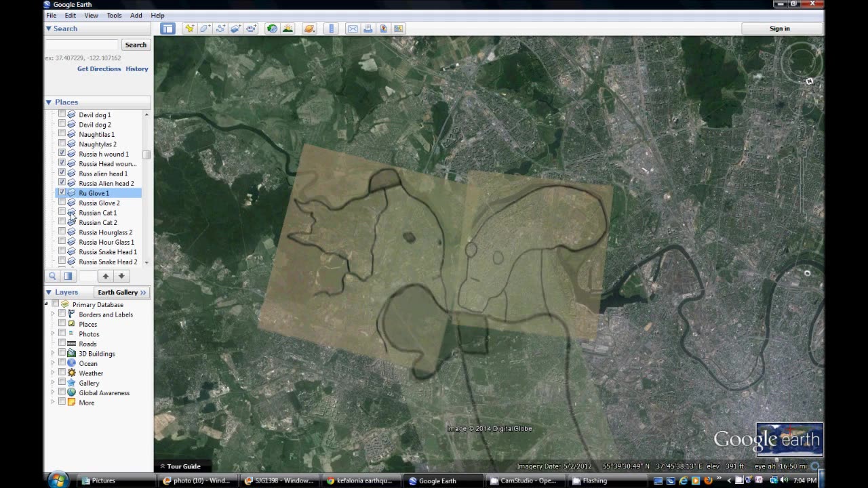Click the Save Image icon
The image size is (868, 488).
click(x=383, y=28)
